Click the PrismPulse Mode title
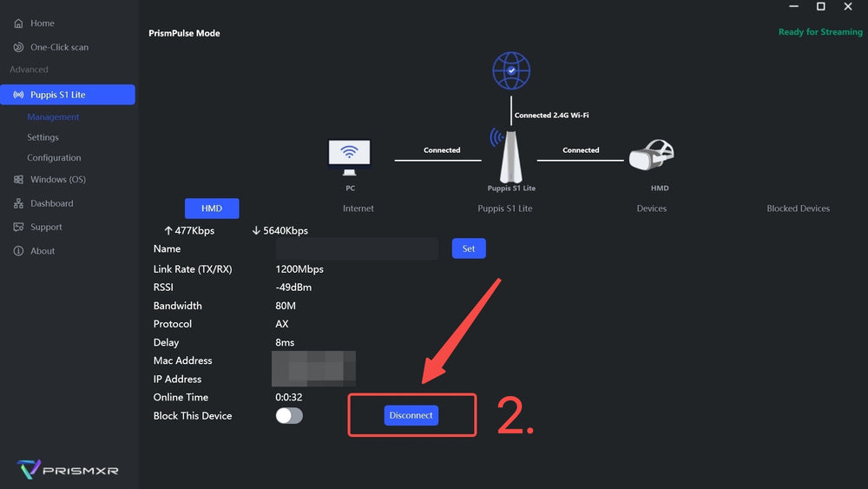 pos(184,33)
